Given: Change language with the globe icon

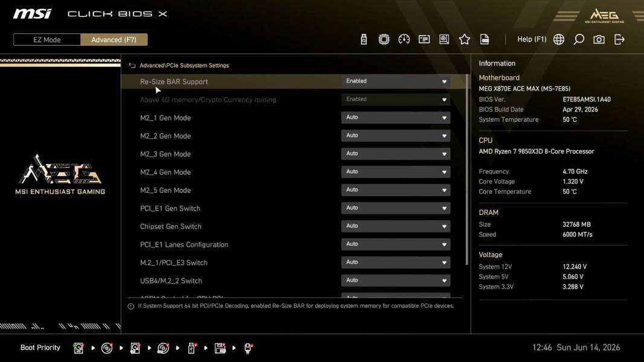Looking at the screenshot, I should tap(559, 39).
